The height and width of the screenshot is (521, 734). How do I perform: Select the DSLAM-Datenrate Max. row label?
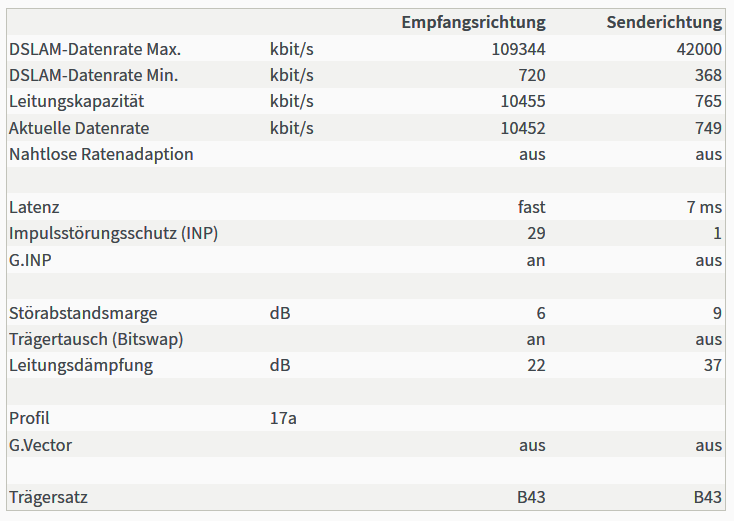coord(95,49)
